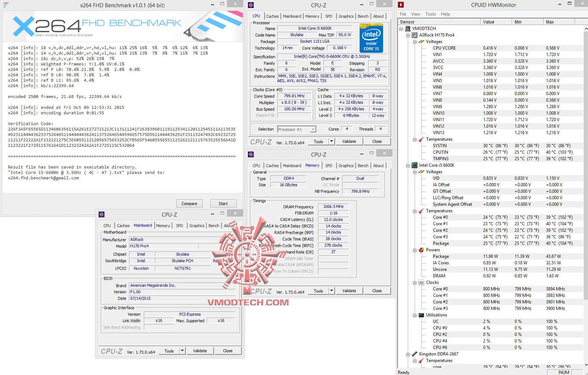Collapse the Utilizations node
This screenshot has width=588, height=375.
pyautogui.click(x=415, y=315)
